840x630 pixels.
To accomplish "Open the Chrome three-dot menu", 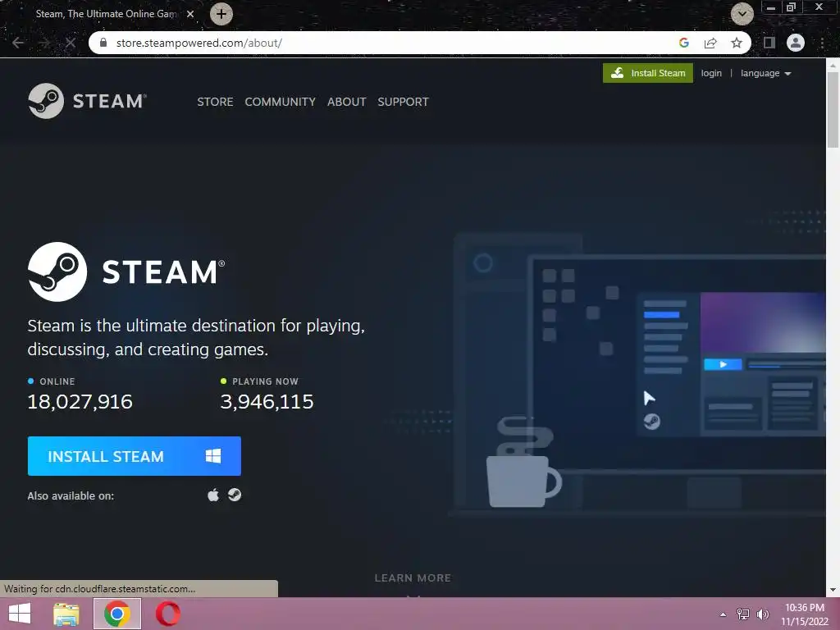I will click(x=822, y=43).
